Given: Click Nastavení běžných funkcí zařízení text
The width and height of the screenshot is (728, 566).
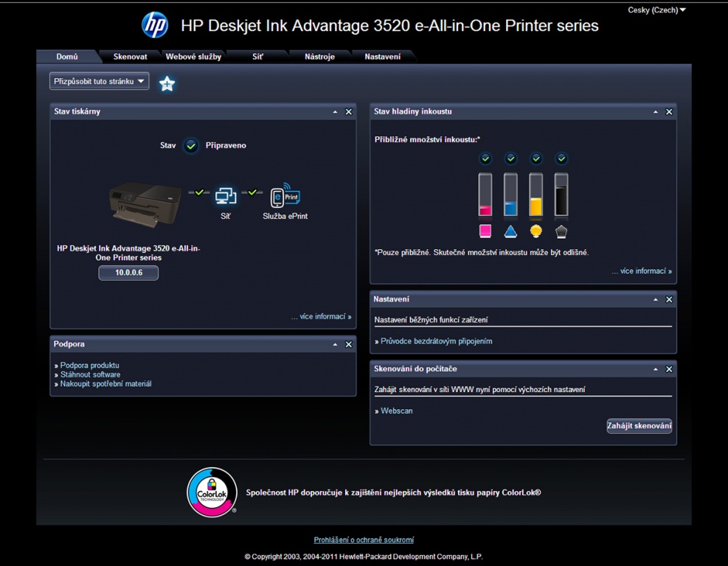Looking at the screenshot, I should [x=431, y=320].
